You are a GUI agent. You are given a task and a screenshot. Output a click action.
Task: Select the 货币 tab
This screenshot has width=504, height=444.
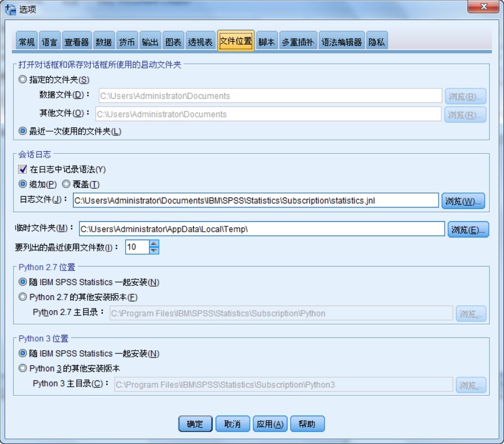click(127, 41)
